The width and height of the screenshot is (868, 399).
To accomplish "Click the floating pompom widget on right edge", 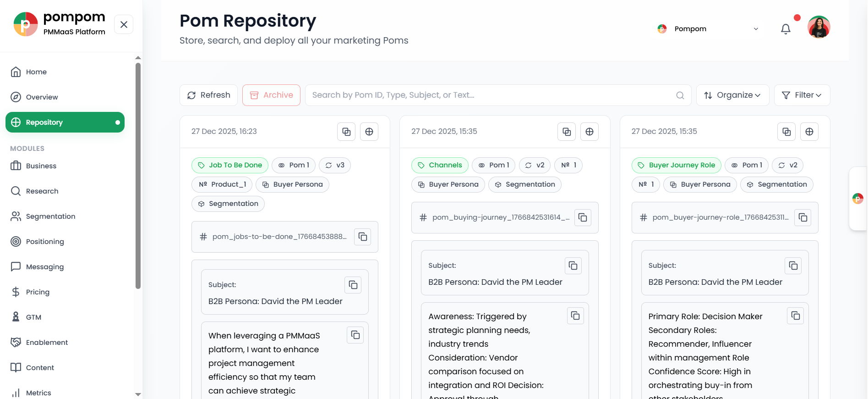I will pyautogui.click(x=858, y=199).
